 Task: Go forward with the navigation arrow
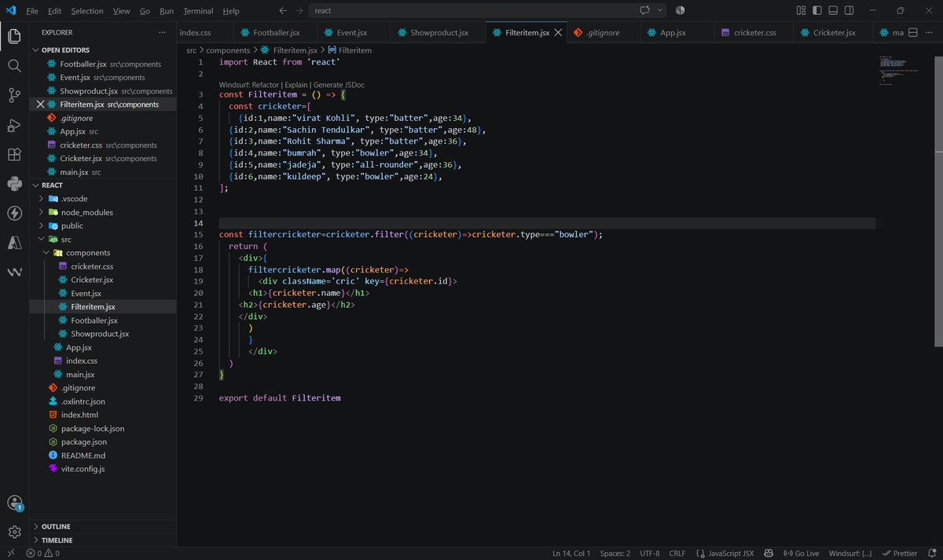point(300,11)
